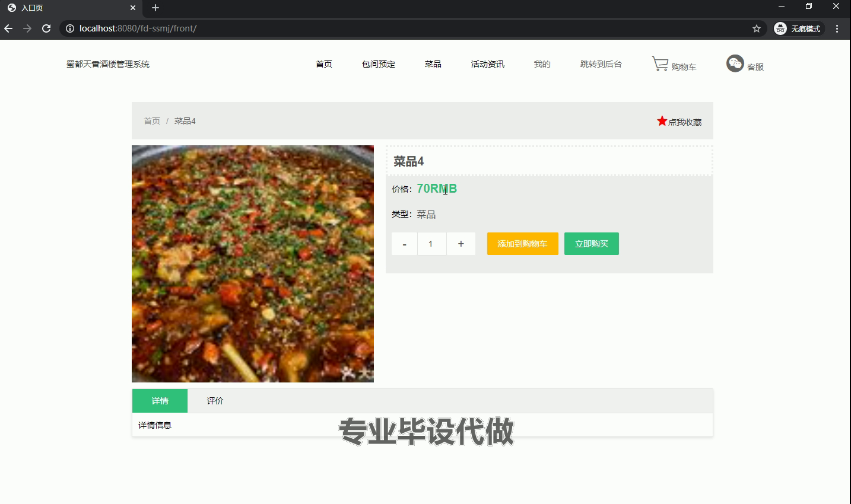Click the 菜品4 dish title

click(x=409, y=161)
